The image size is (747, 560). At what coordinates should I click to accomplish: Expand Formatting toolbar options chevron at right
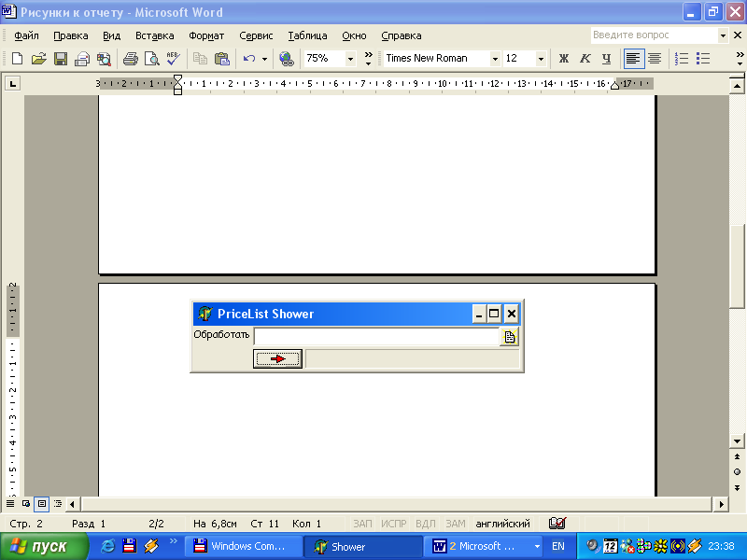click(740, 59)
